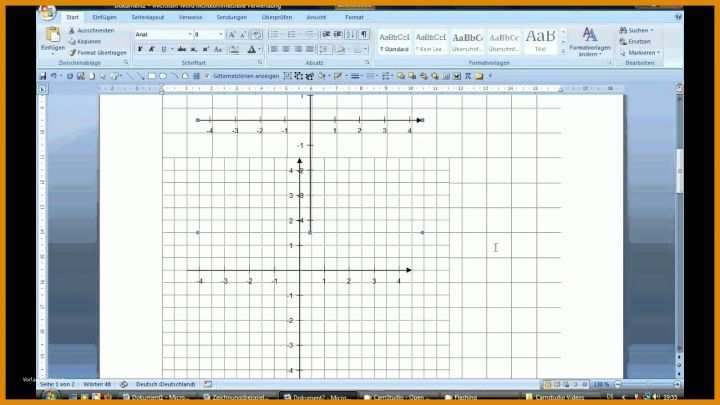
Task: Switch to the Sendungen tab
Action: 231,17
